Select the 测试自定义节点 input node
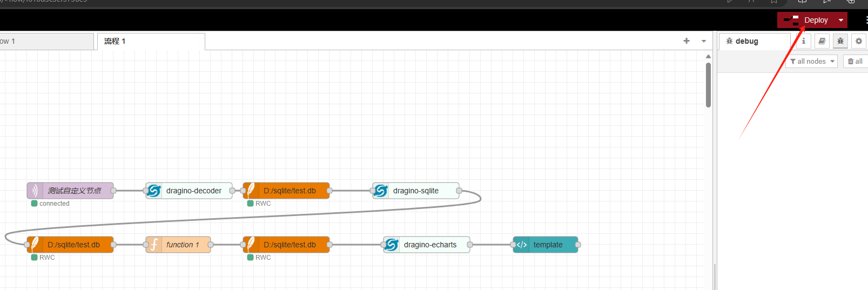Image resolution: width=868 pixels, height=290 pixels. click(x=70, y=191)
